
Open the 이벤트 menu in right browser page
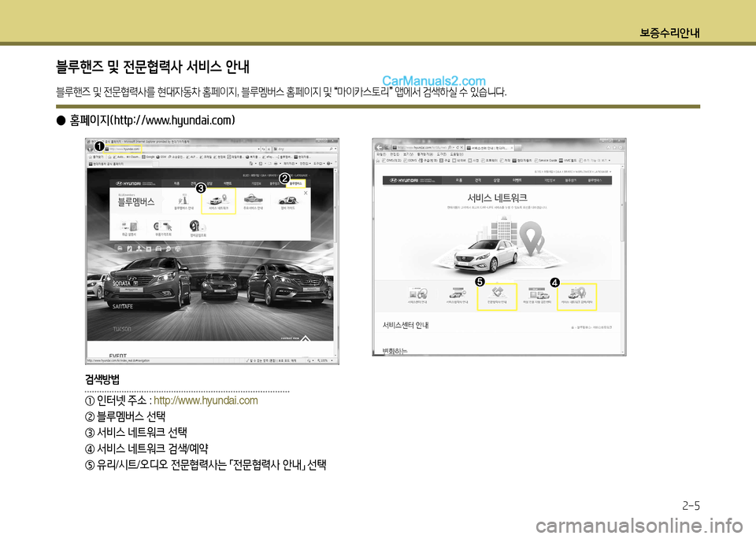[x=518, y=180]
